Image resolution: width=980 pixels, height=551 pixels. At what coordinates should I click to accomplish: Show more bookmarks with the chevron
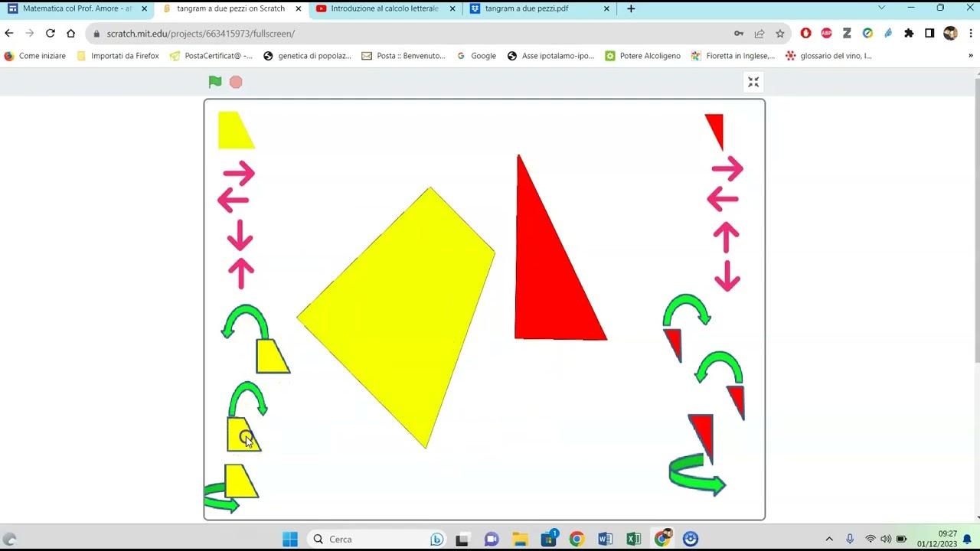(x=971, y=56)
